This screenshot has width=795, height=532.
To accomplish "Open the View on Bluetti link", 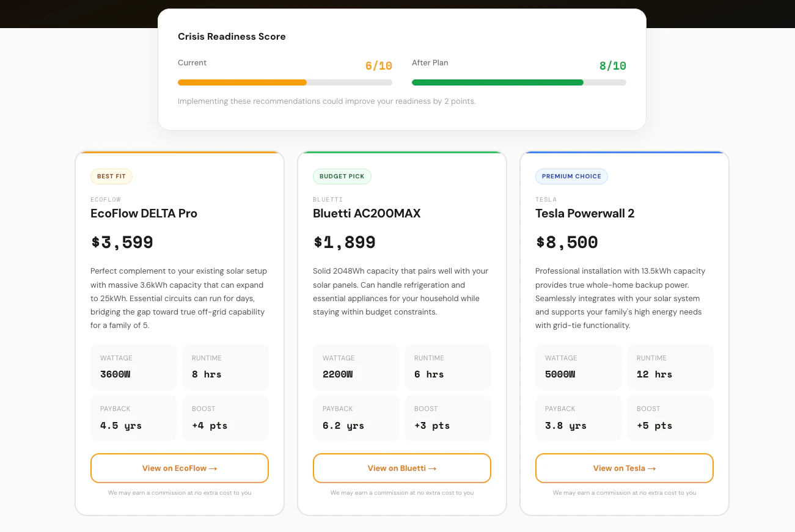I will pos(402,468).
